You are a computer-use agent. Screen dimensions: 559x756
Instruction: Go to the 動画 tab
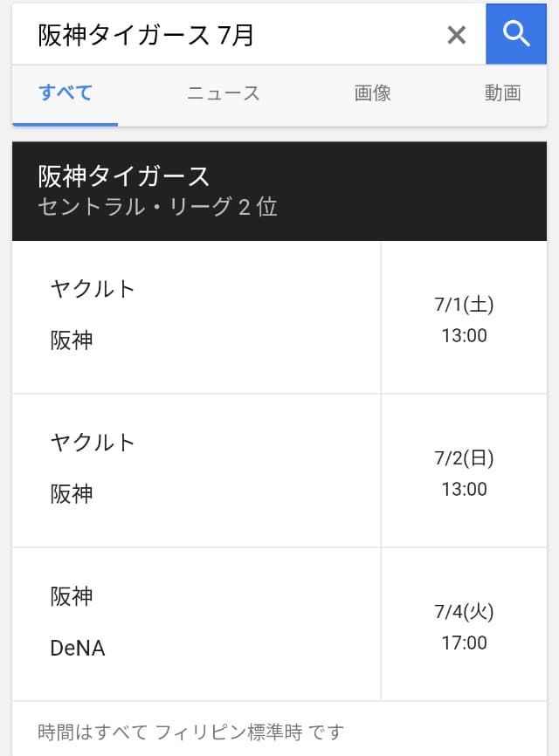[x=502, y=93]
